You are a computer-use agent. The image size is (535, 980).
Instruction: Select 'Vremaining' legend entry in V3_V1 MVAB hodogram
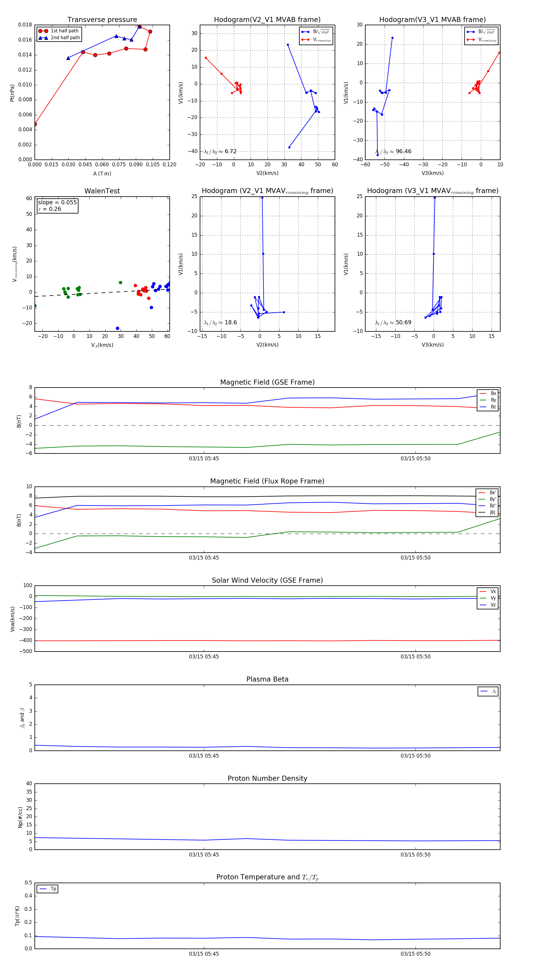[x=481, y=39]
